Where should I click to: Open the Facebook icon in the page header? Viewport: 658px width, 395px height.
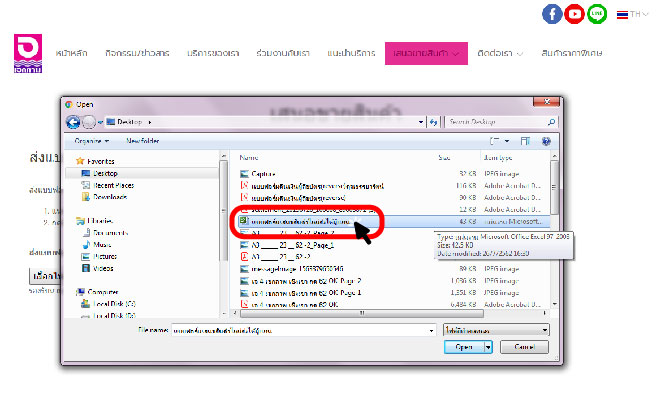(552, 14)
